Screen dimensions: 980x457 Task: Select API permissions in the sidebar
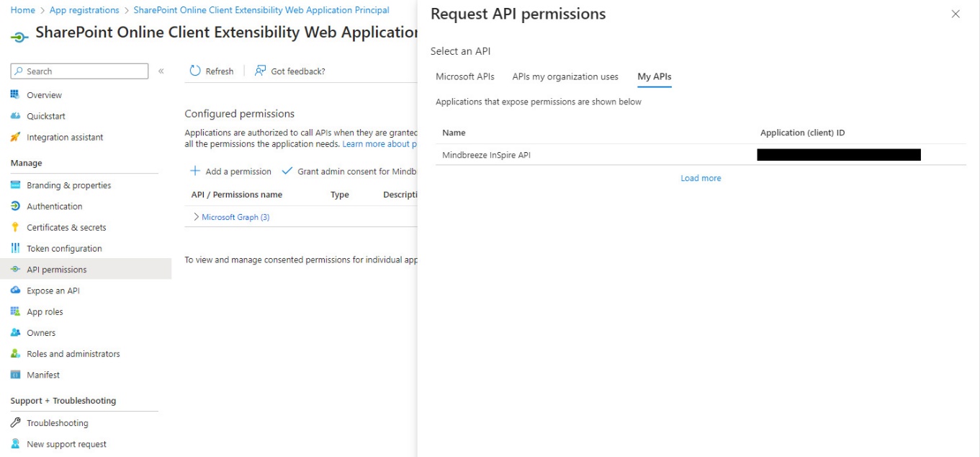86,270
